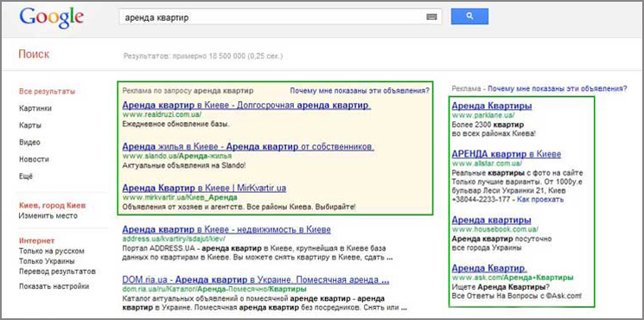This screenshot has width=644, height=320.
Task: Switch to Новости results
Action: point(34,159)
